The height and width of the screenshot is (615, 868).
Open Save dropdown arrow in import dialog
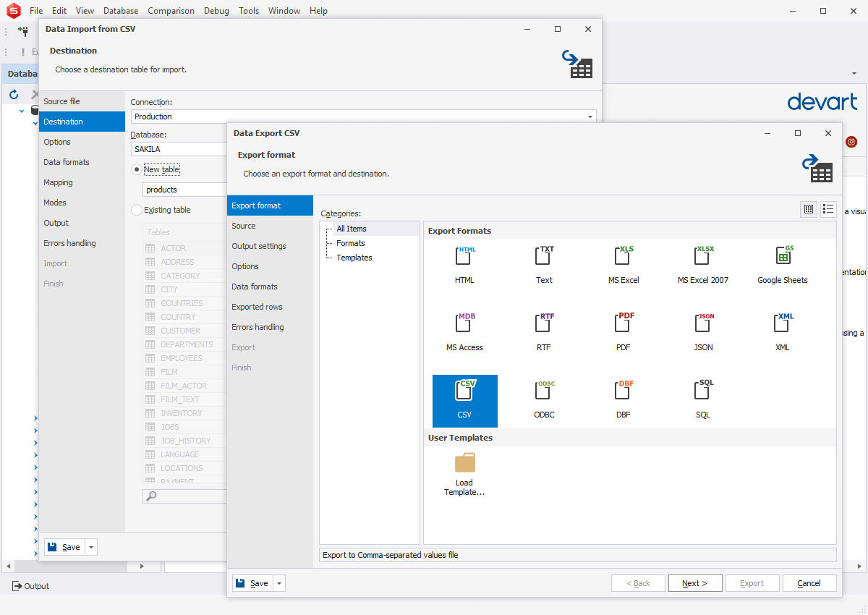91,547
